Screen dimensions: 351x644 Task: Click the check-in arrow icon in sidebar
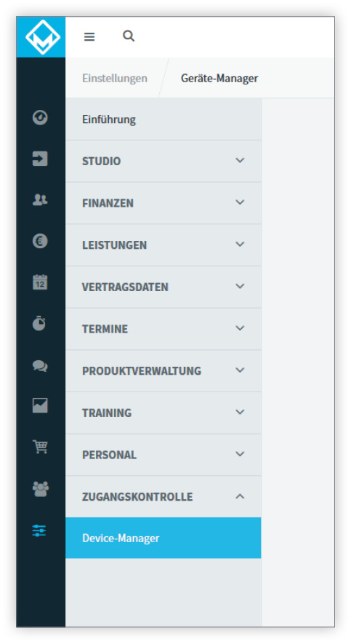point(40,159)
